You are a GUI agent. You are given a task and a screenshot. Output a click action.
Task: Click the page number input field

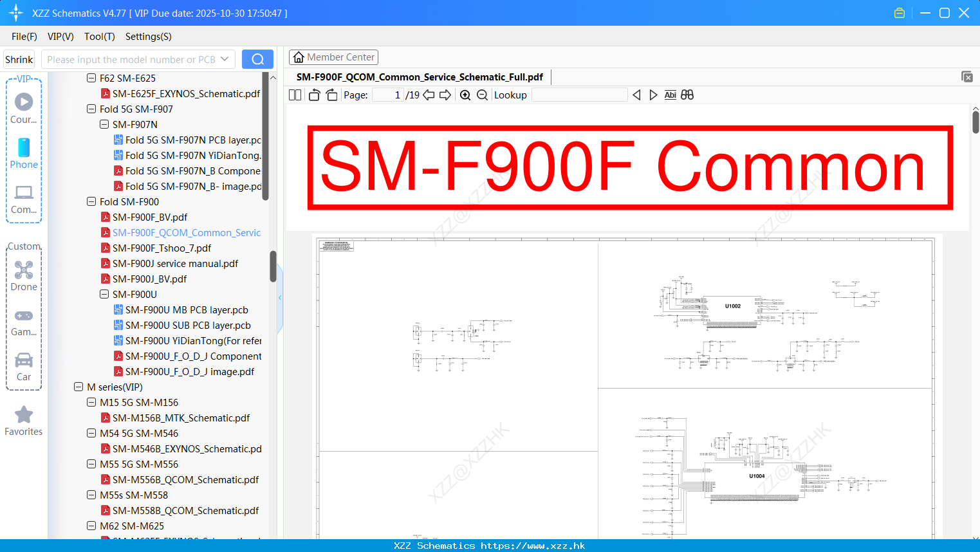pyautogui.click(x=388, y=95)
